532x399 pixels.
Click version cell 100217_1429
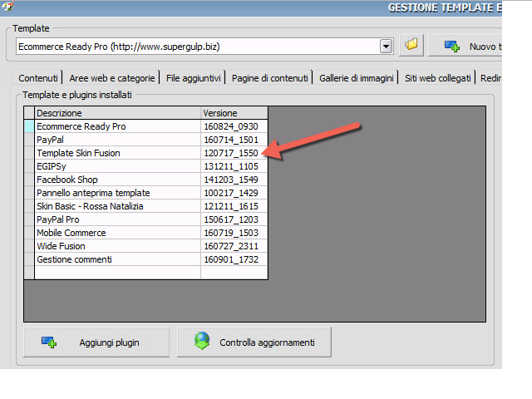pos(234,193)
